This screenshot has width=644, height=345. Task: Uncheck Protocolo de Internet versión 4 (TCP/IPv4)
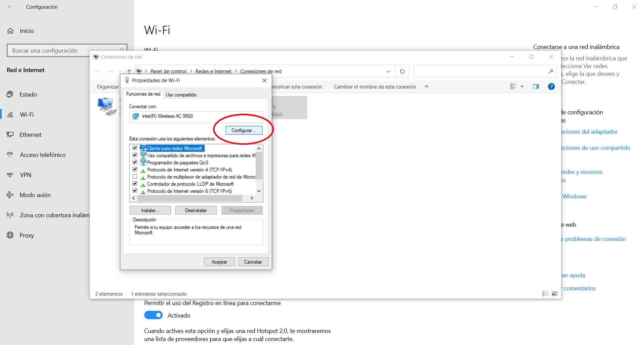click(135, 169)
